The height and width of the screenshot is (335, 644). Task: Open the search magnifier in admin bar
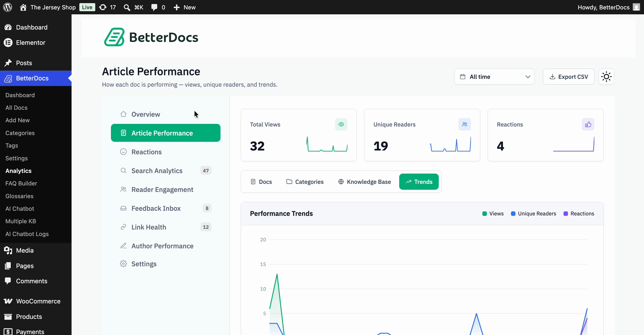[x=127, y=7]
